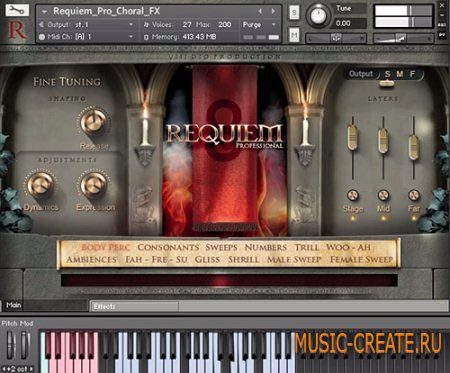Click the instrument name Requiem_Pro_Choral_FX
450x373 pixels.
pos(107,11)
